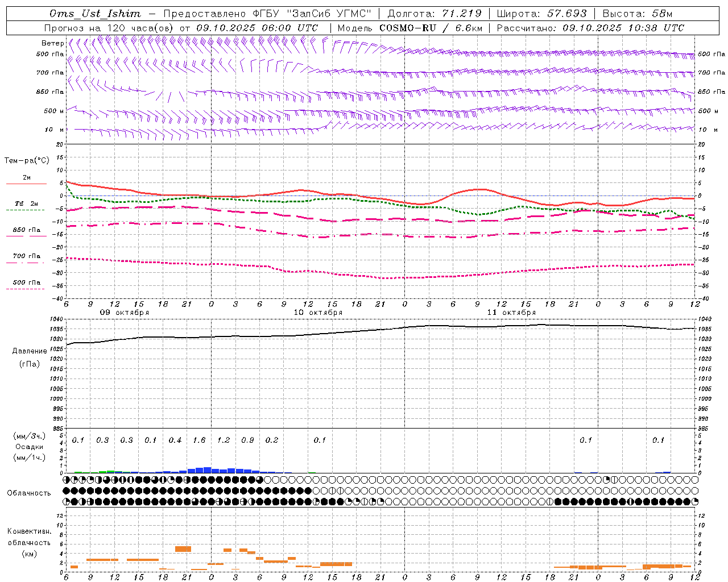Click the Ветер wind panel label
728x582 pixels.
(x=52, y=43)
